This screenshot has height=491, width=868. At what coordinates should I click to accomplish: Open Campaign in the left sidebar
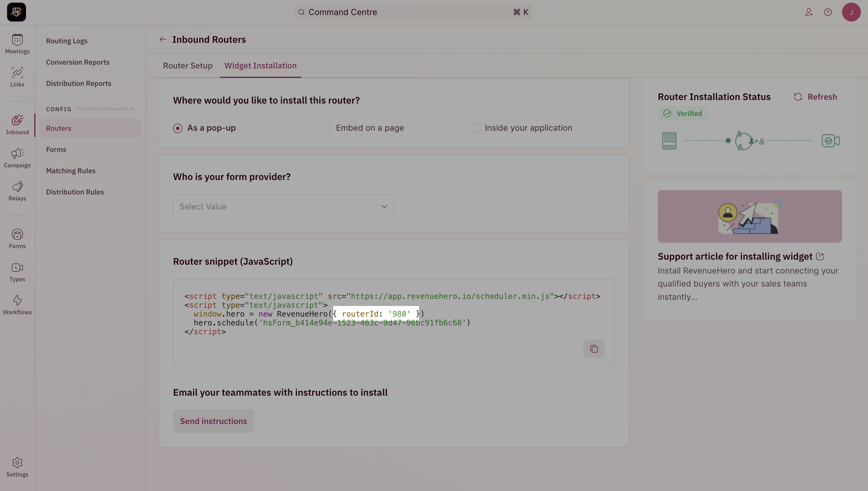point(17,158)
